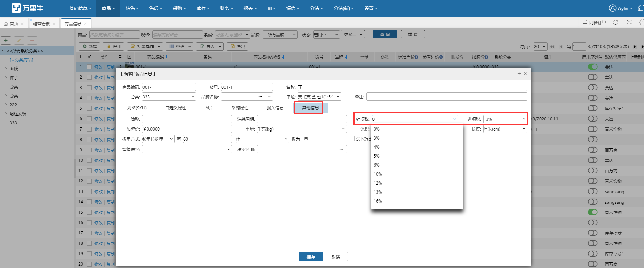The height and width of the screenshot is (268, 644).
Task: Click the 查询 button
Action: (x=385, y=34)
